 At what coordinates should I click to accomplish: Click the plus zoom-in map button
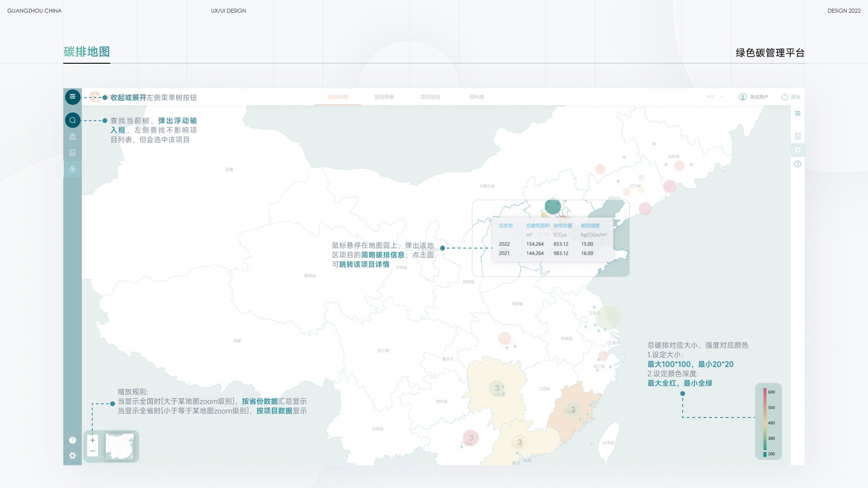click(x=93, y=440)
